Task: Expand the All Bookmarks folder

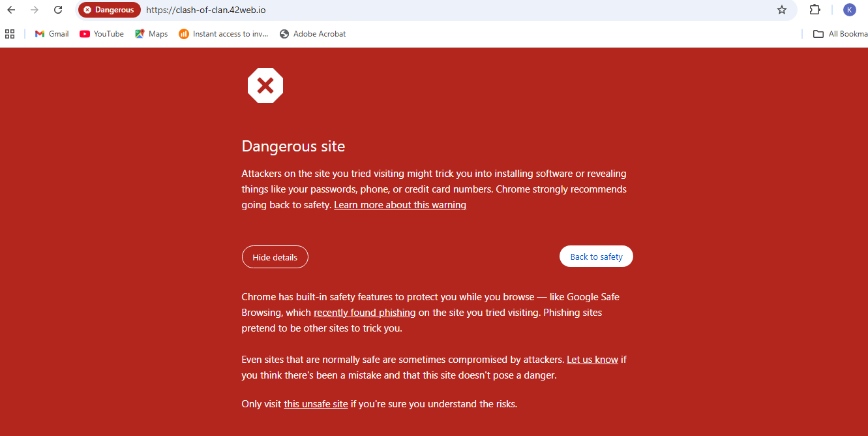Action: click(840, 34)
